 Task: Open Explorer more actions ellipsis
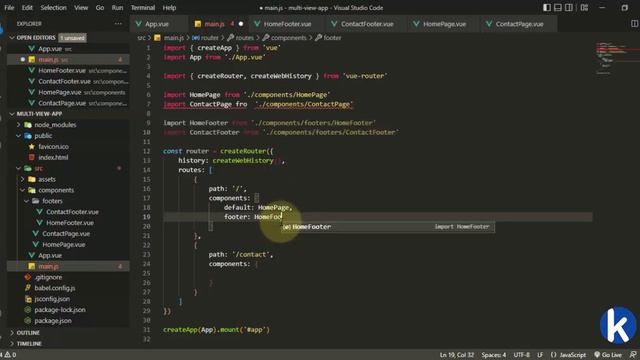(x=118, y=24)
